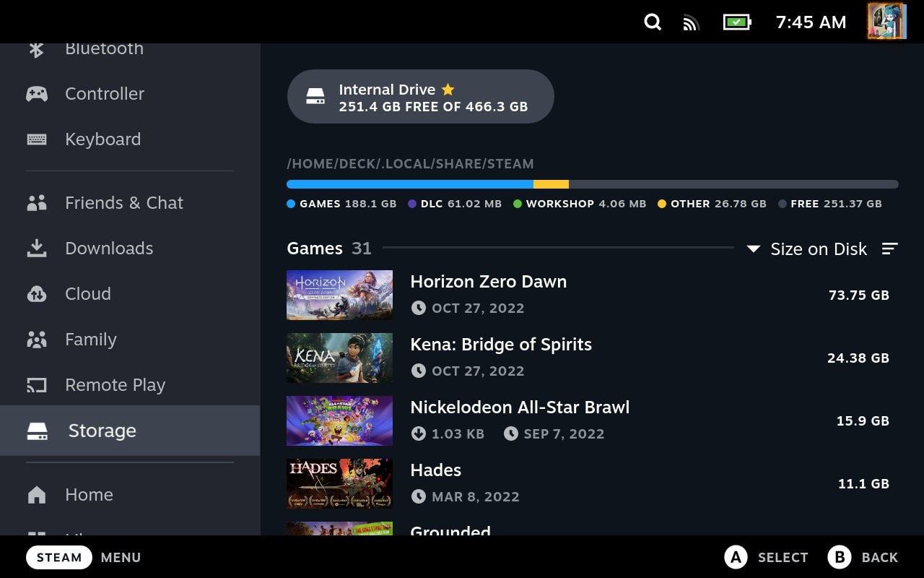Image resolution: width=924 pixels, height=578 pixels.
Task: Click the pending download icon beside 1.03 KB
Action: pos(419,434)
